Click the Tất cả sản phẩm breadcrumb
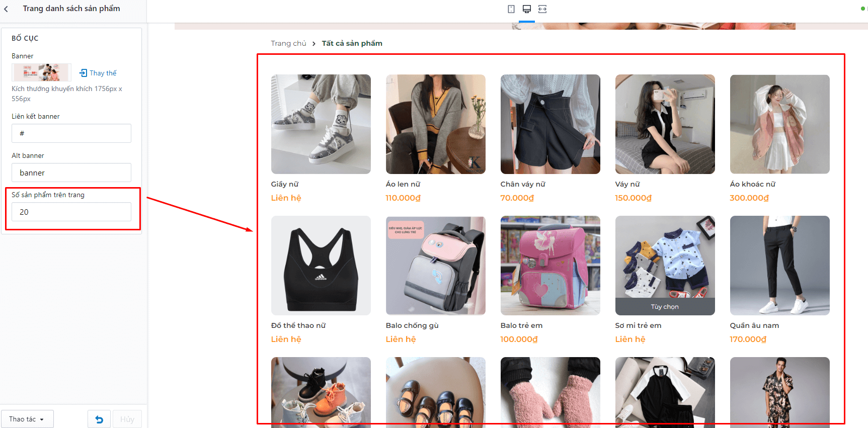This screenshot has width=868, height=428. (352, 43)
